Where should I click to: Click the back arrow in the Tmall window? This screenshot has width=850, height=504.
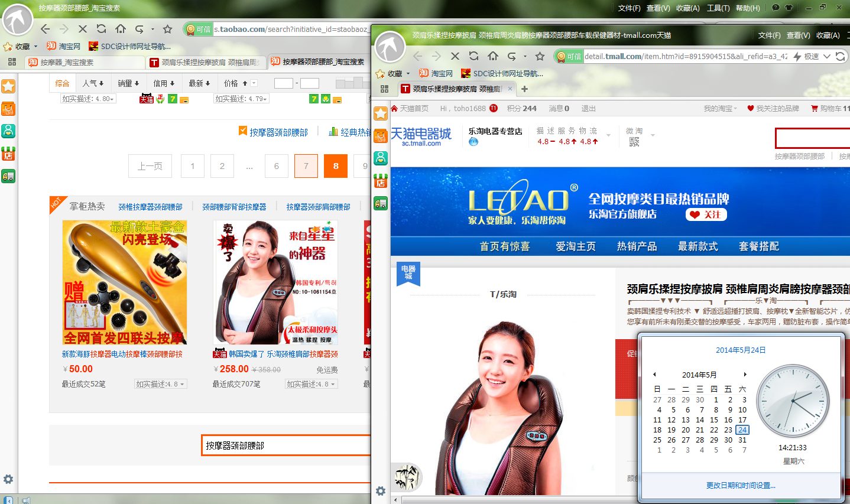click(417, 56)
